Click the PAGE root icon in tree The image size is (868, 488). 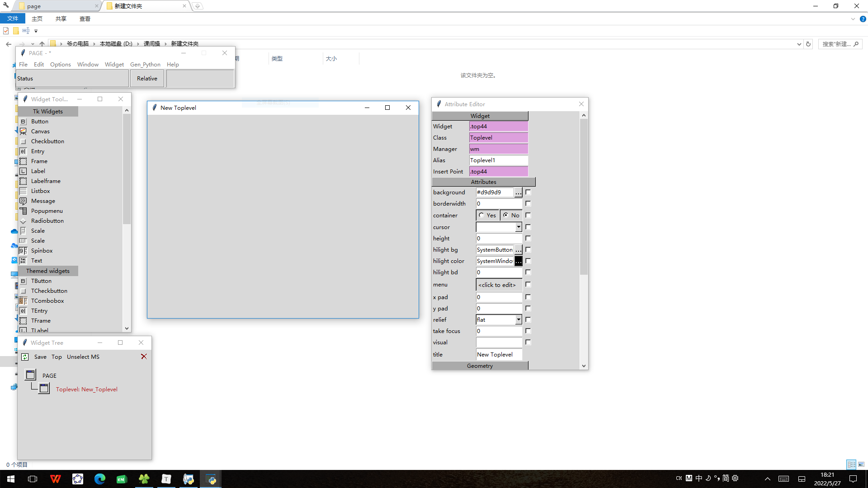(30, 375)
